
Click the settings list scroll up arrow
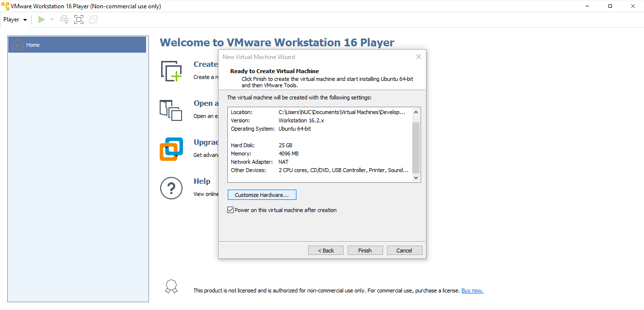416,112
